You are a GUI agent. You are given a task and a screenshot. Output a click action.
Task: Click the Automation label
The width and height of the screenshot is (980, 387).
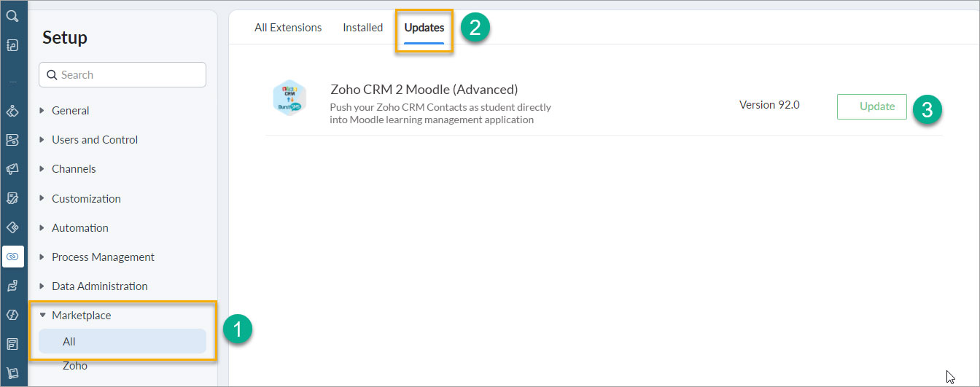click(80, 227)
